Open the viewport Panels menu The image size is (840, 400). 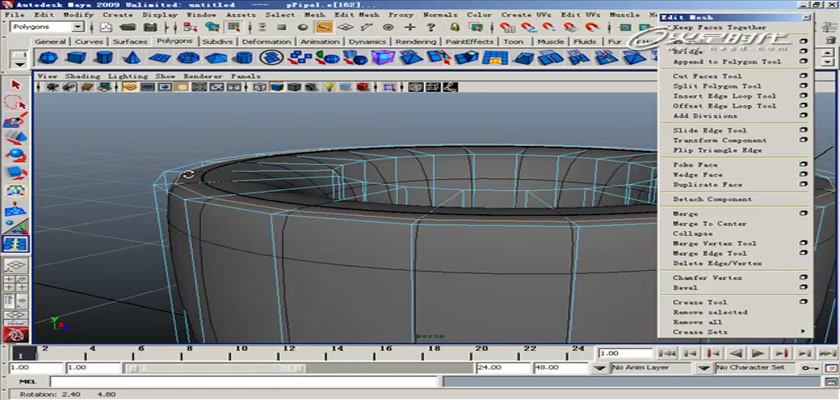(245, 76)
